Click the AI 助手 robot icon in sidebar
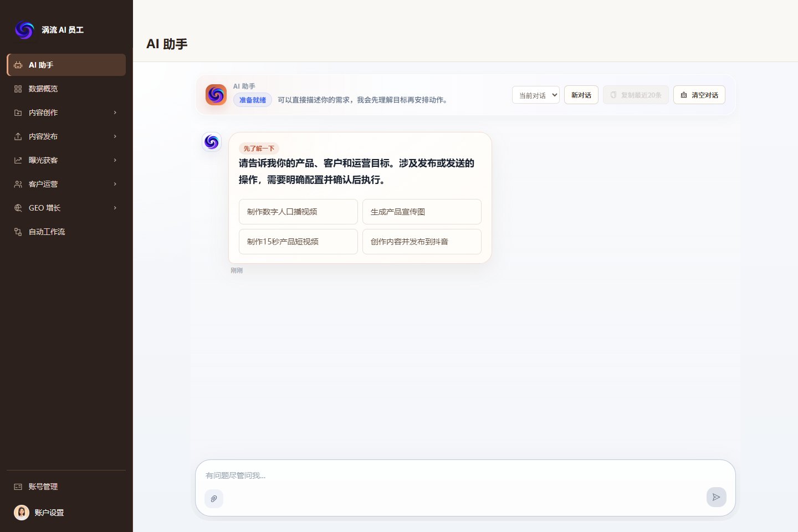Screen dimensions: 798x532 (18, 65)
